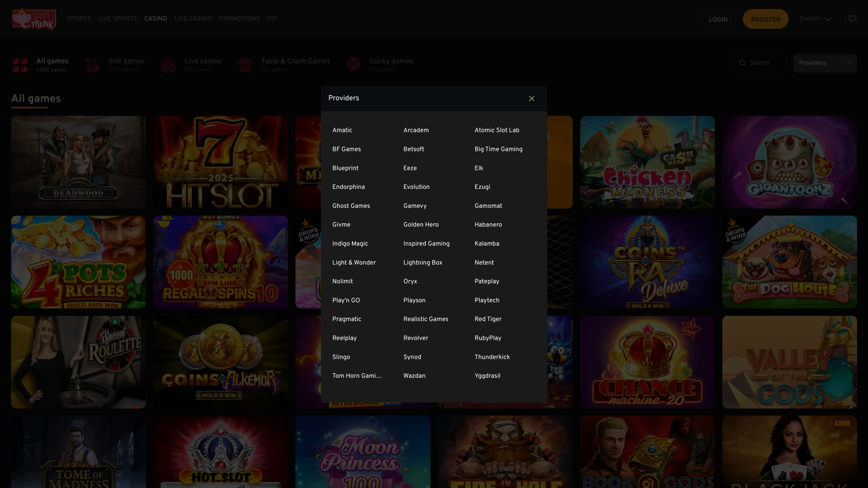Screen dimensions: 868x488
Task: Select the Evolution provider option
Action: [x=416, y=187]
